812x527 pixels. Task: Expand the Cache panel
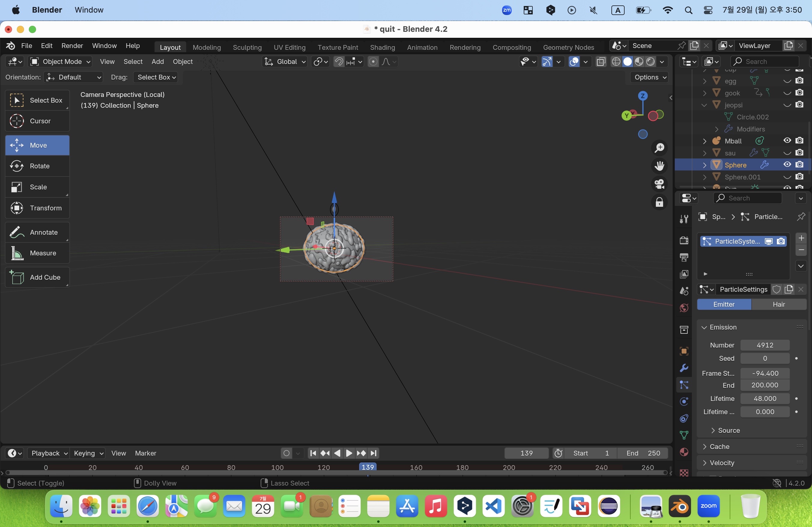pyautogui.click(x=719, y=447)
